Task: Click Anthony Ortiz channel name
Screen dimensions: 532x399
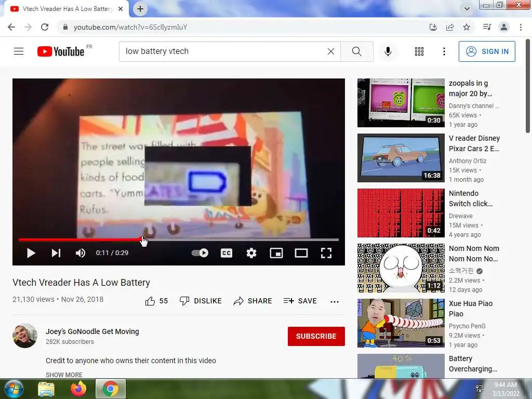Action: (468, 161)
